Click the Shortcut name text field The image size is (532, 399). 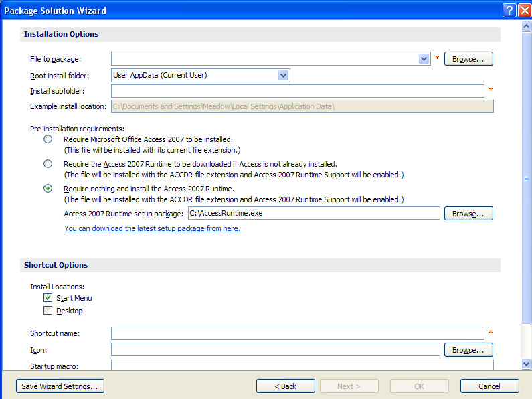(x=298, y=333)
